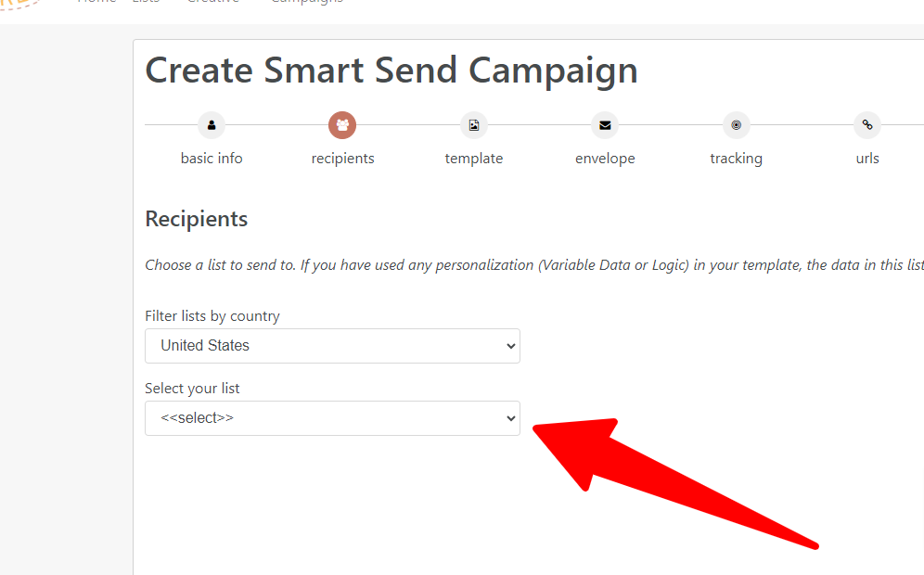
Task: Go to the envelope mail icon step
Action: pos(605,125)
